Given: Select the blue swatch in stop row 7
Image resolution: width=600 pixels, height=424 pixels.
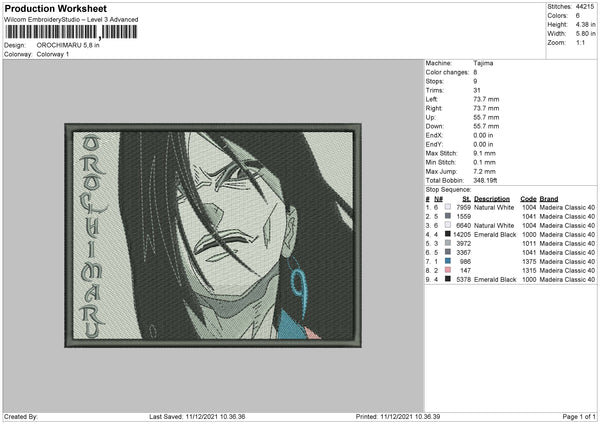Looking at the screenshot, I should click(x=447, y=261).
